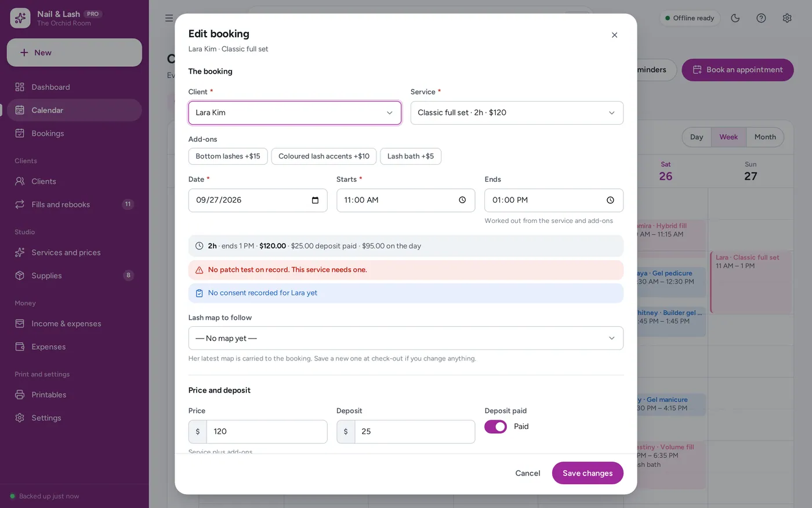
Task: Click the Book an appointment button
Action: 738,70
